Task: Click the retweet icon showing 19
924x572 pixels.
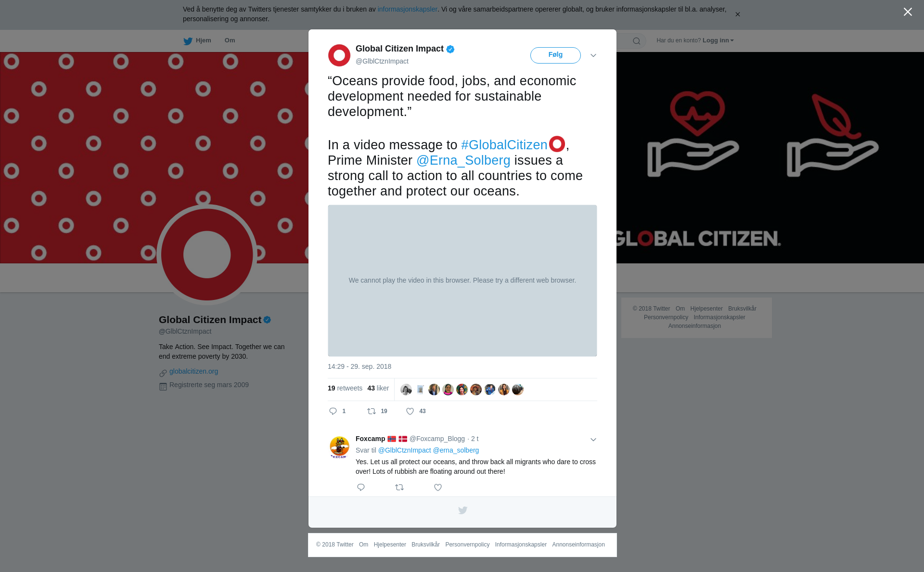Action: tap(372, 411)
